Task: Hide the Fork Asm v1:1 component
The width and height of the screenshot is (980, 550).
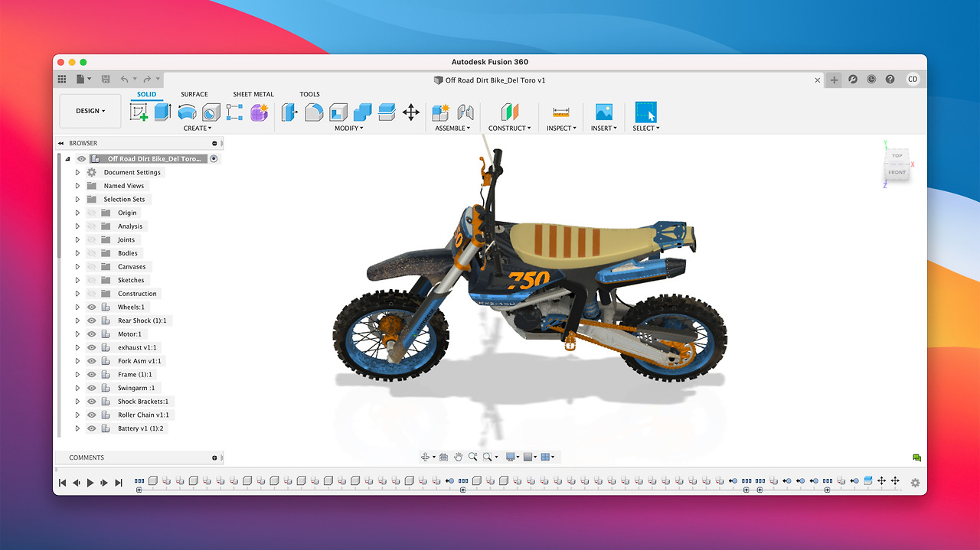Action: 91,361
